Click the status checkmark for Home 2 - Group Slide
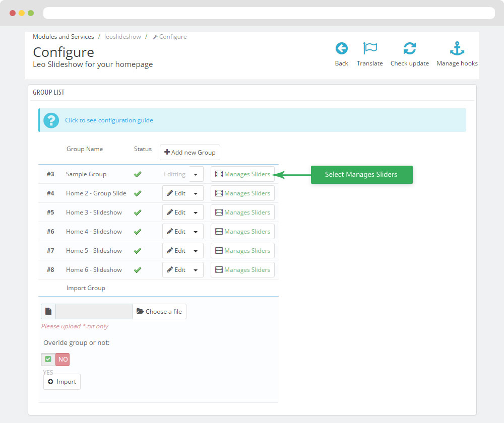 [138, 193]
